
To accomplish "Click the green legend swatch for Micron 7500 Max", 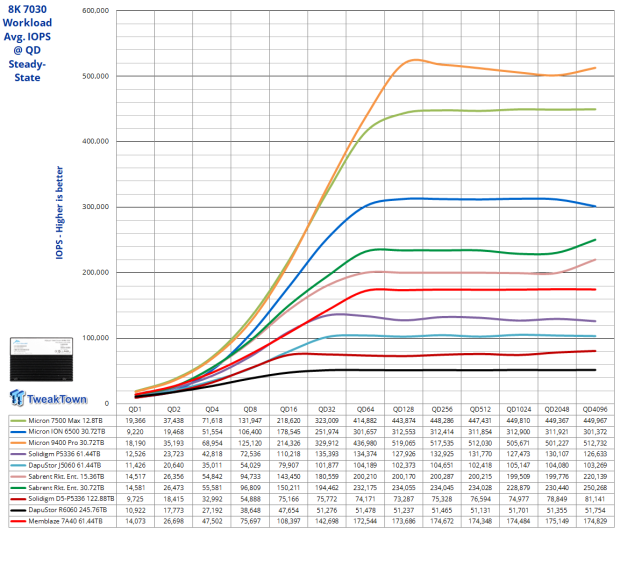I will [18, 421].
